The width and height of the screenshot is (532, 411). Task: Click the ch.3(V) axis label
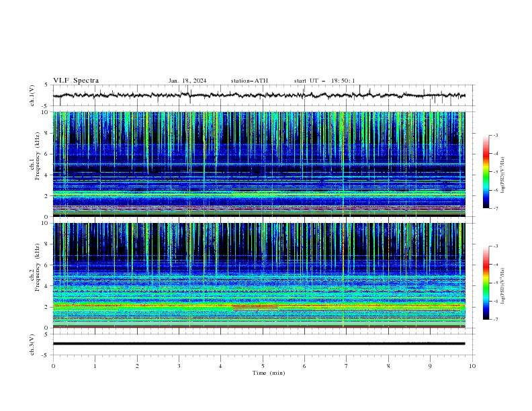click(x=32, y=345)
